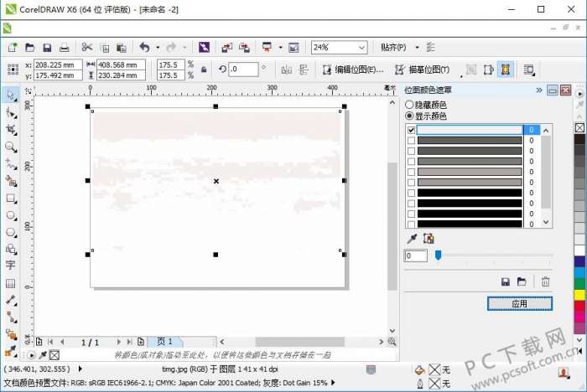Print the document icon
This screenshot has height=392, width=587.
pos(64,48)
